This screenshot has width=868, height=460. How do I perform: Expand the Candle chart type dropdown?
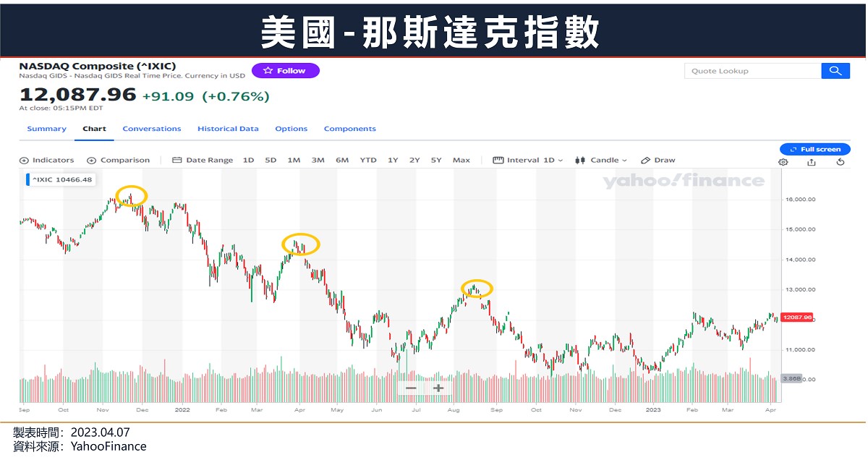601,161
